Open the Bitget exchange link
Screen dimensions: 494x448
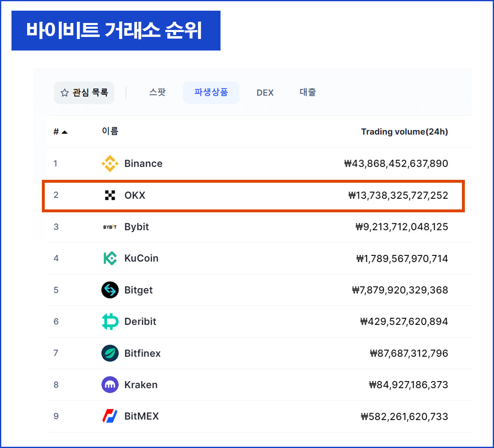point(138,290)
